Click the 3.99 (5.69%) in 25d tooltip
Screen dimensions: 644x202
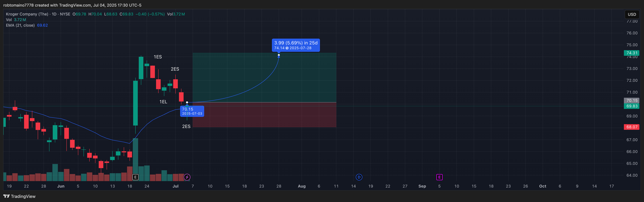point(296,45)
